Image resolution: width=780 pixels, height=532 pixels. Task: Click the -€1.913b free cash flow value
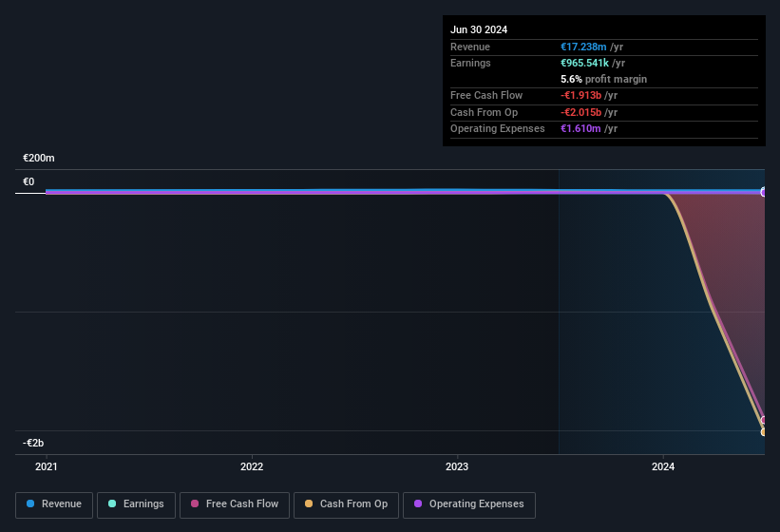pyautogui.click(x=581, y=95)
